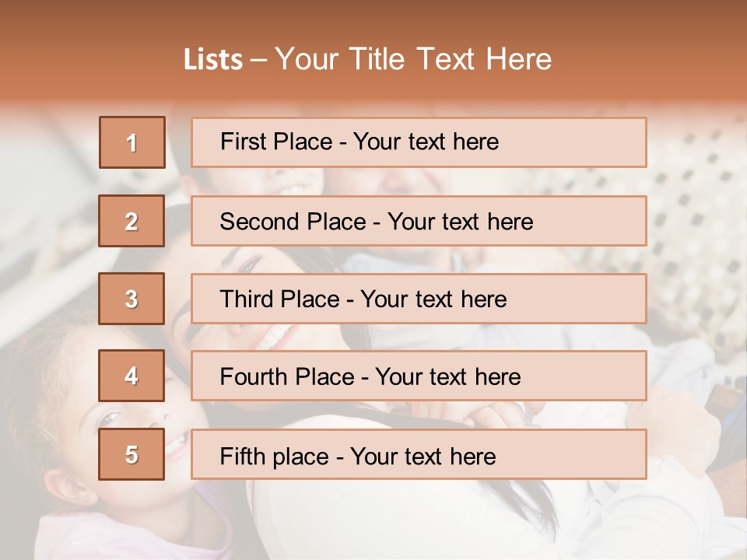Click the child's eye in background photo
Screen dimensions: 747x560
pyautogui.click(x=109, y=418)
